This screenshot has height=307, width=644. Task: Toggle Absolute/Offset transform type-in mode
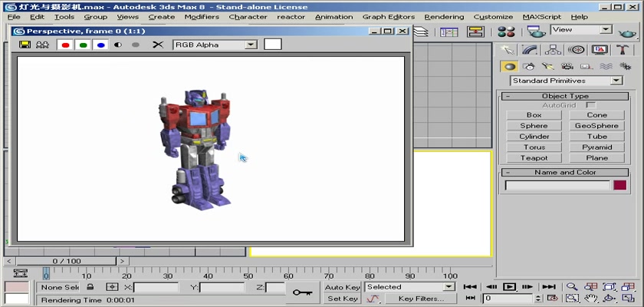pyautogui.click(x=112, y=287)
